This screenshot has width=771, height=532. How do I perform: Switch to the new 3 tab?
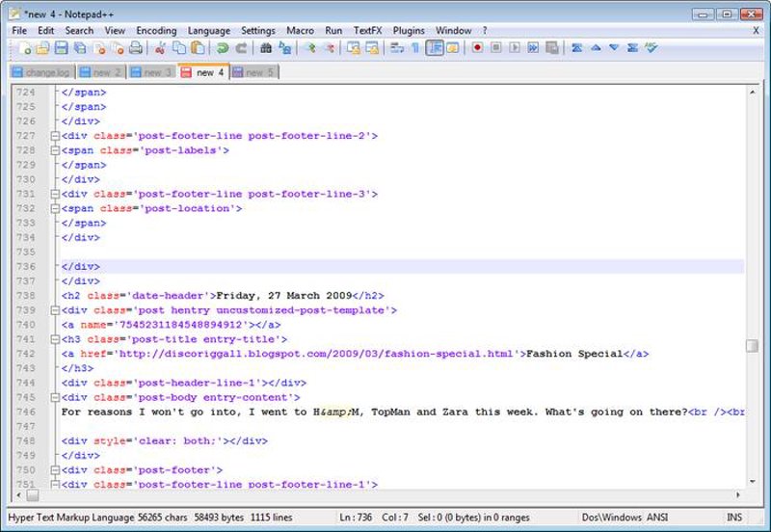click(152, 72)
